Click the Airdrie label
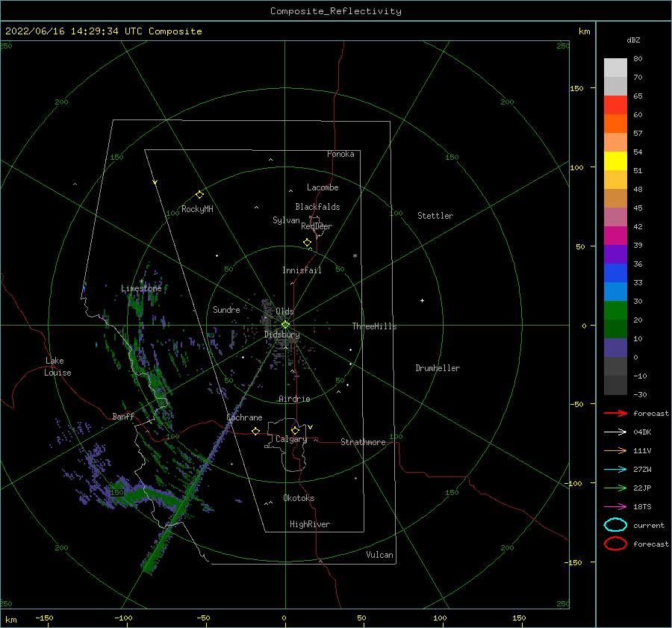The height and width of the screenshot is (628, 672). click(294, 399)
